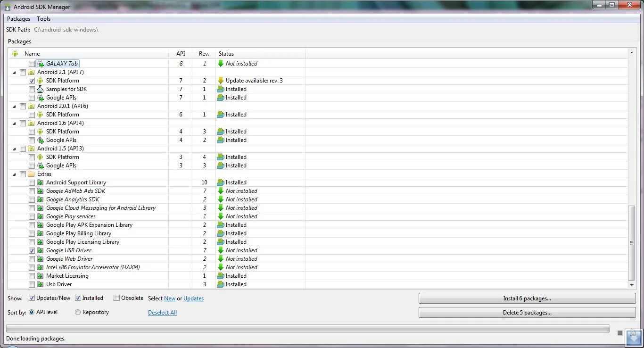Check the Google Play services checkbox
This screenshot has height=348, width=644.
tap(32, 216)
